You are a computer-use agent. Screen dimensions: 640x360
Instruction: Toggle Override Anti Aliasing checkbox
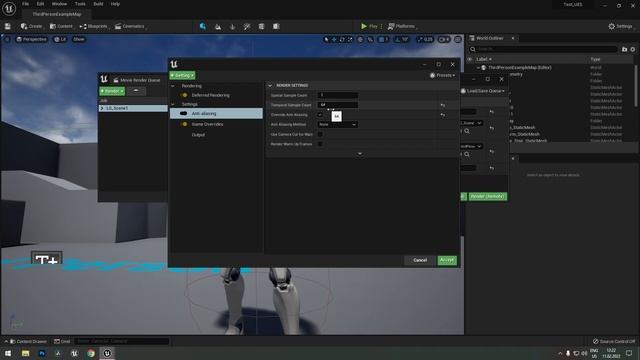(x=320, y=115)
